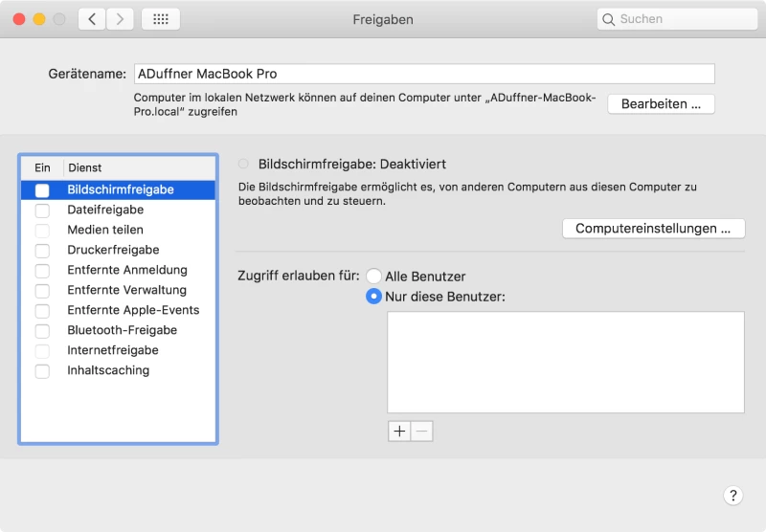This screenshot has width=766, height=532.
Task: Enable the Druckerfreigabe checkbox
Action: (x=42, y=251)
